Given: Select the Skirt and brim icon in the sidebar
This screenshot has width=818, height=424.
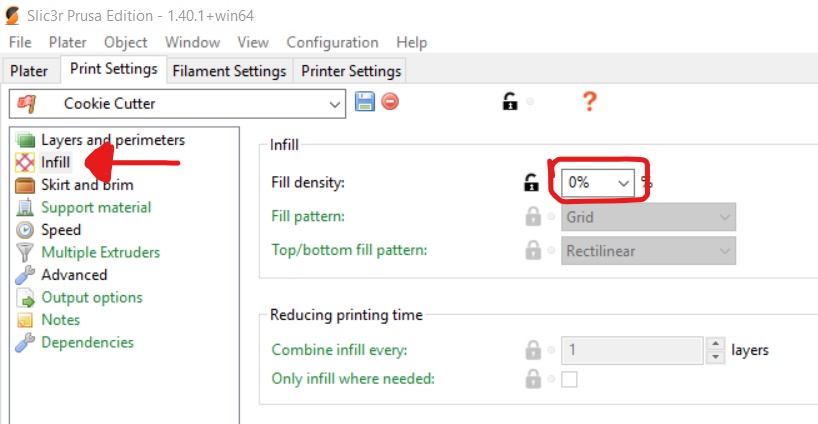Looking at the screenshot, I should (25, 185).
